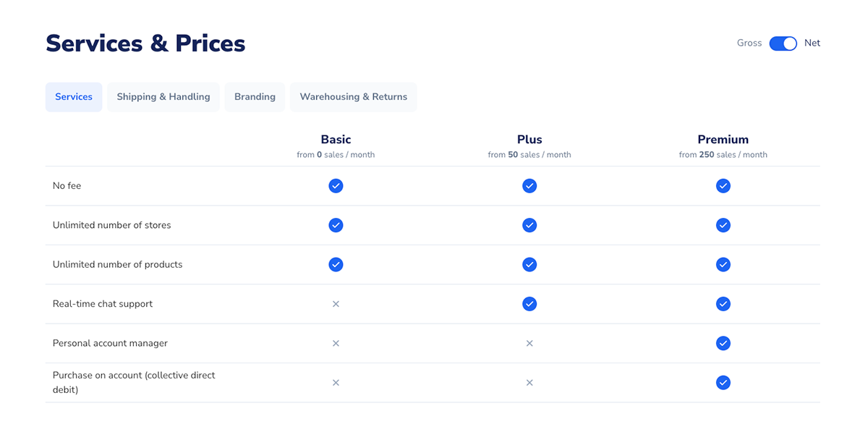Click Plus plan's Unlimited stores checkmark

coord(529,225)
